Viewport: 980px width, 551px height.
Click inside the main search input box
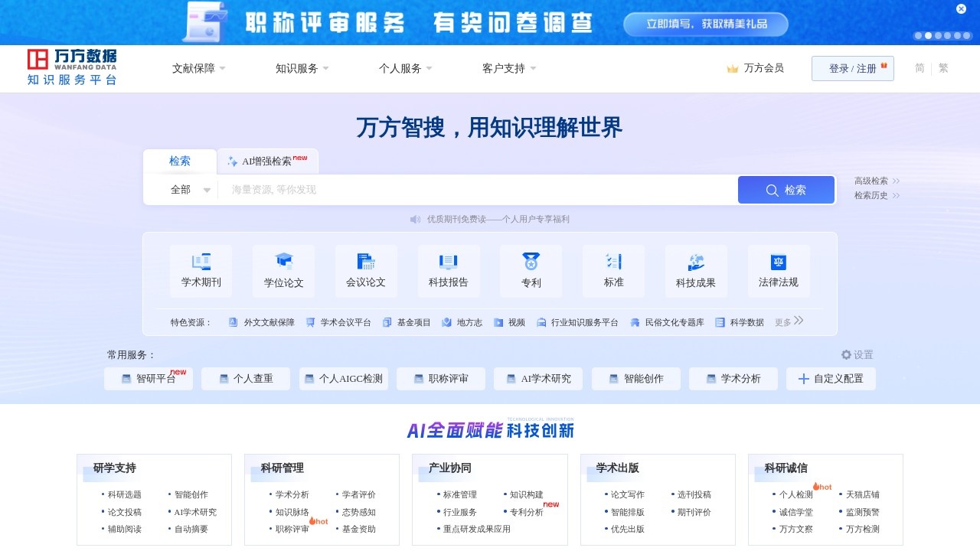click(x=475, y=189)
